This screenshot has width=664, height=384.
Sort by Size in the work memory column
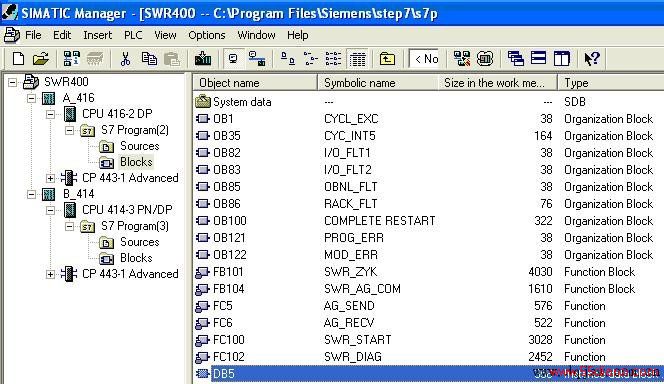pyautogui.click(x=497, y=83)
